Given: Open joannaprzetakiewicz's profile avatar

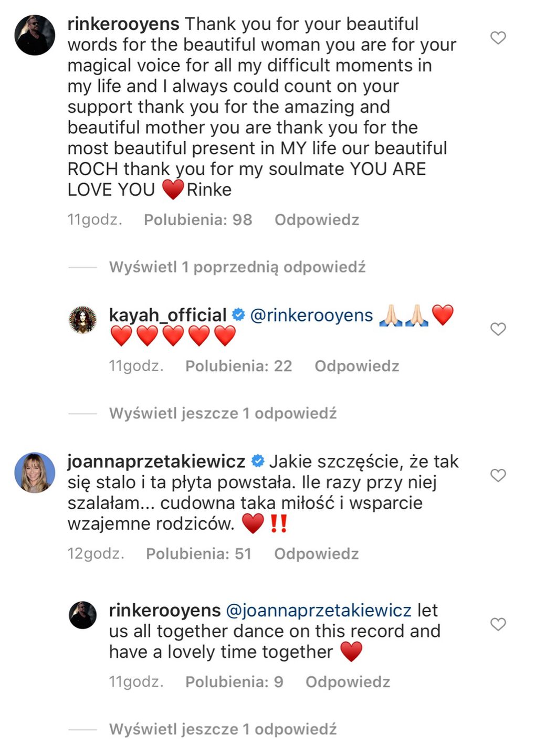Looking at the screenshot, I should pos(35,472).
